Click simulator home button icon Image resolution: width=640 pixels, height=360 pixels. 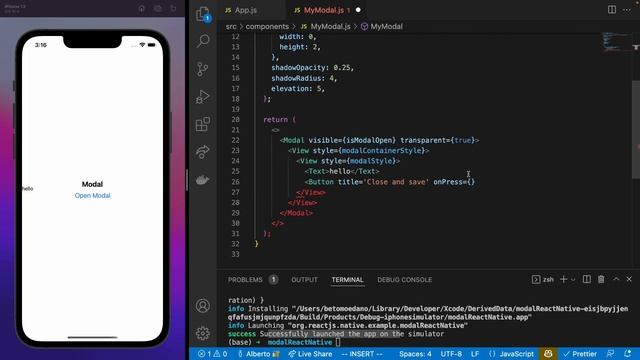click(142, 8)
